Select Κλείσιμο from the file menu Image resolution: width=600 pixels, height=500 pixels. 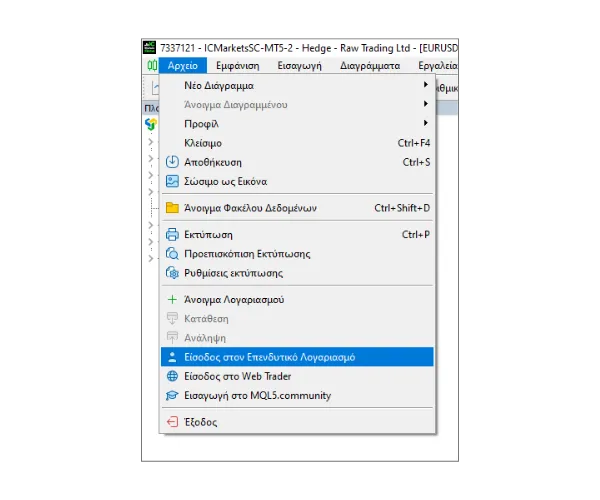pyautogui.click(x=203, y=143)
